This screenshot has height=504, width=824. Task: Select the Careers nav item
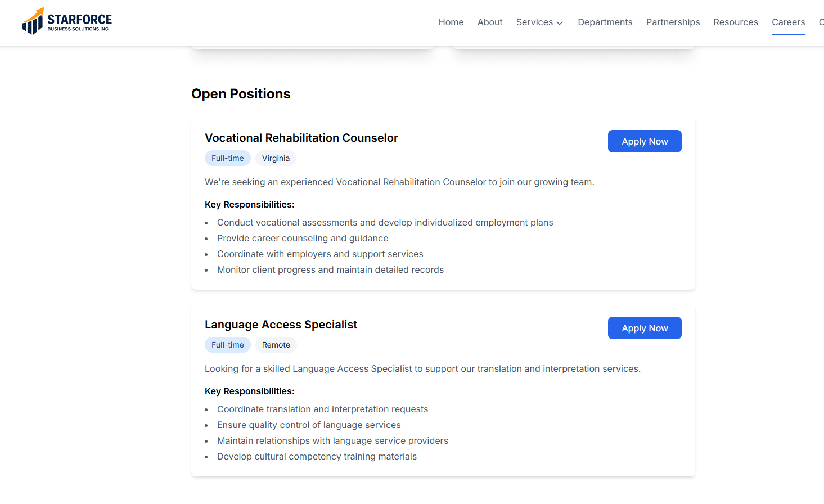coord(788,22)
